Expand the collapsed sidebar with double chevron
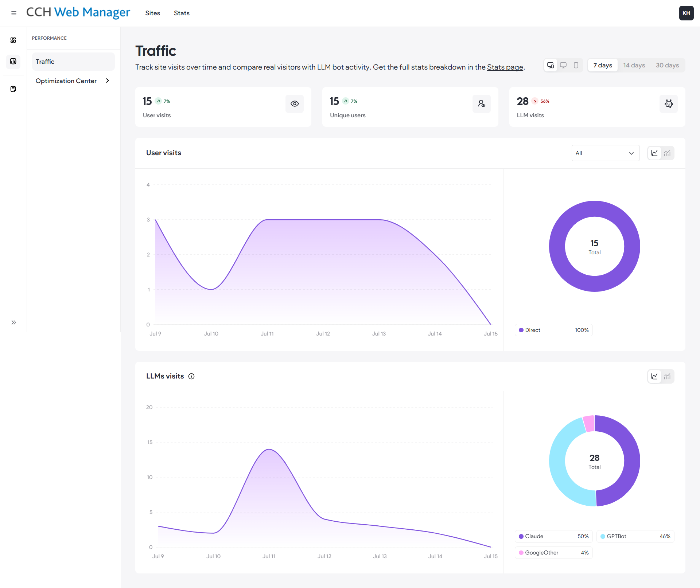This screenshot has width=700, height=588. [14, 322]
